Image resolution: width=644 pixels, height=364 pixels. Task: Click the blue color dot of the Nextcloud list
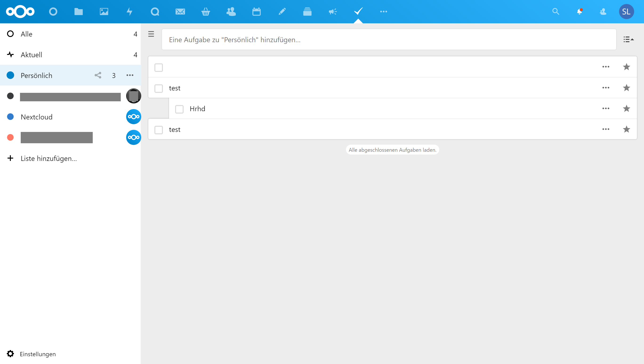(10, 117)
